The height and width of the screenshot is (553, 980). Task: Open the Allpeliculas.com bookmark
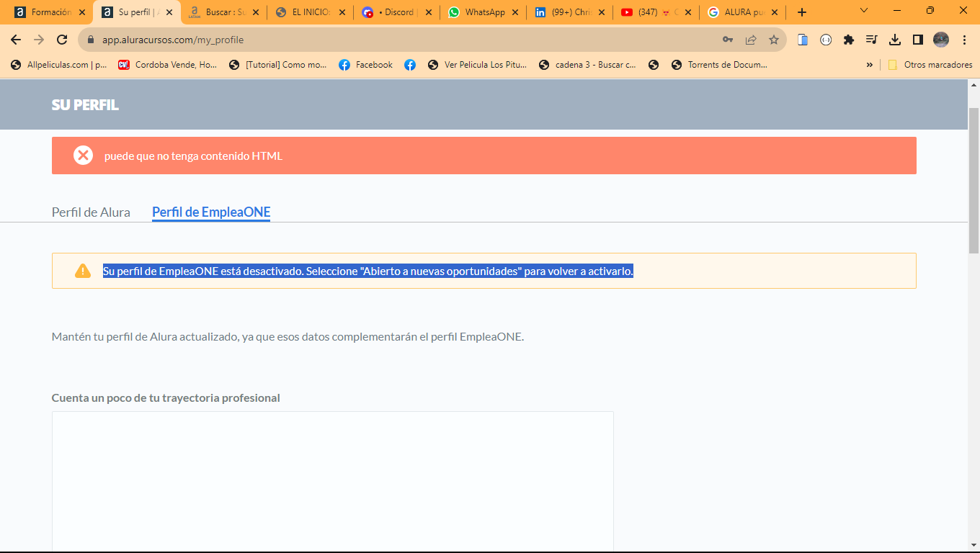(x=58, y=65)
